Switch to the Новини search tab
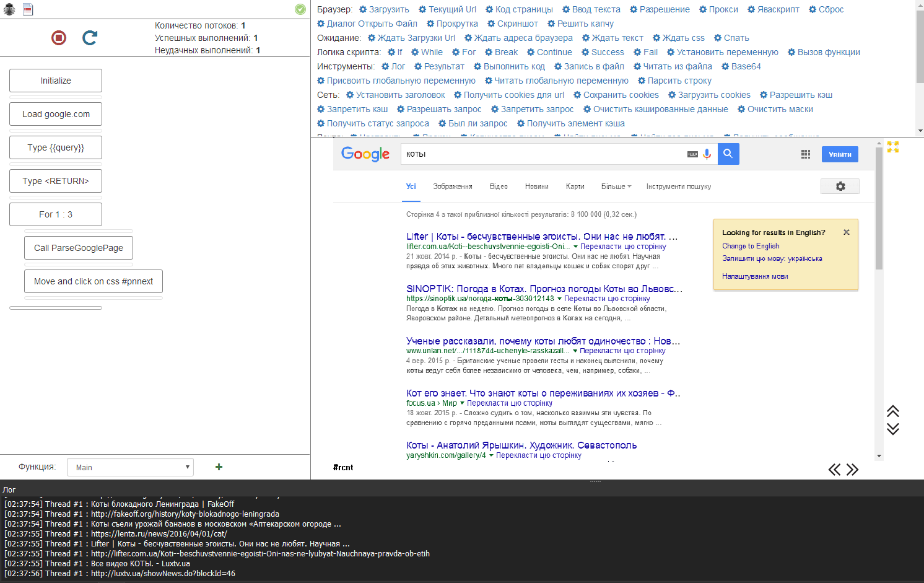Viewport: 924px width, 583px height. pyautogui.click(x=536, y=186)
